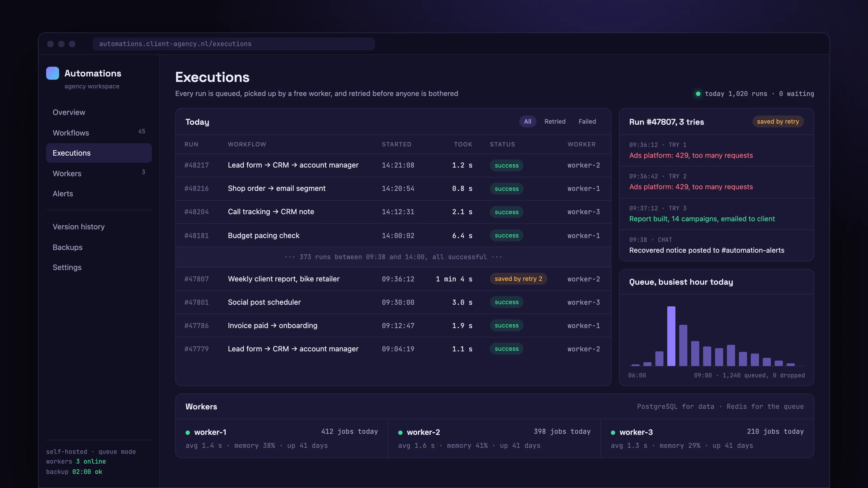
Task: Click started time 09:12:47
Action: (398, 326)
